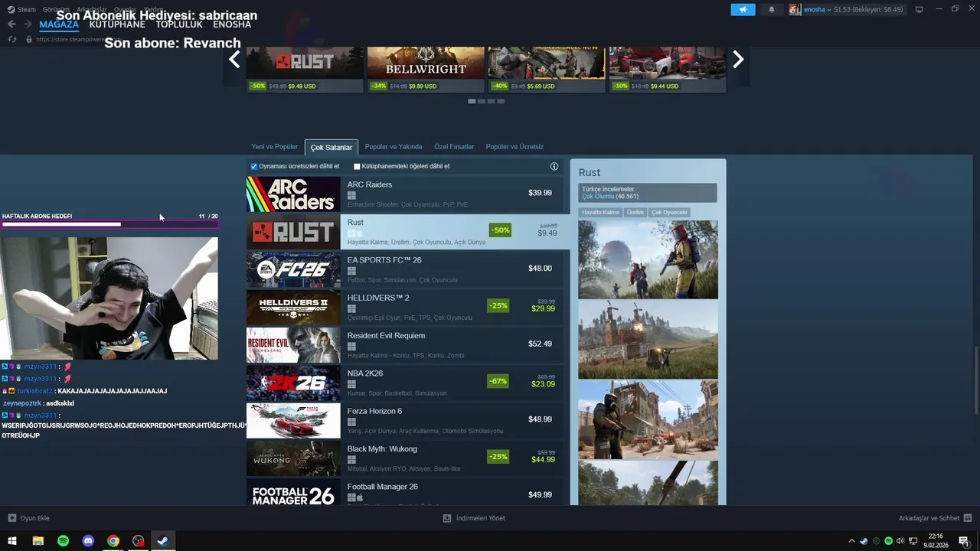Open the OBS Studio taskbar icon

click(x=138, y=541)
